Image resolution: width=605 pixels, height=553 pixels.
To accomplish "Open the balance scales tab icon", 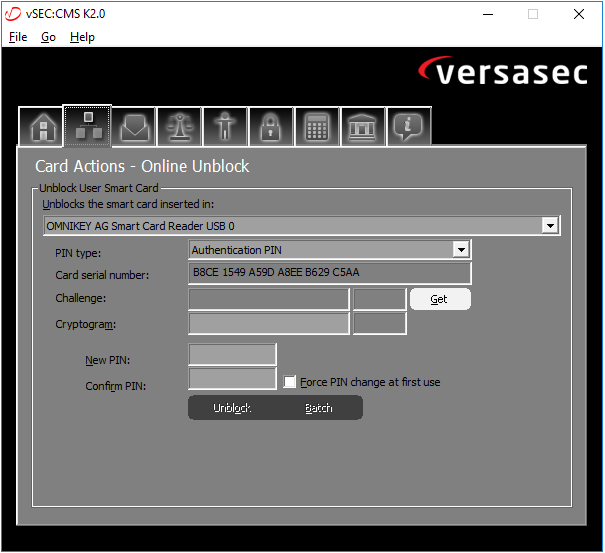I will pyautogui.click(x=179, y=127).
